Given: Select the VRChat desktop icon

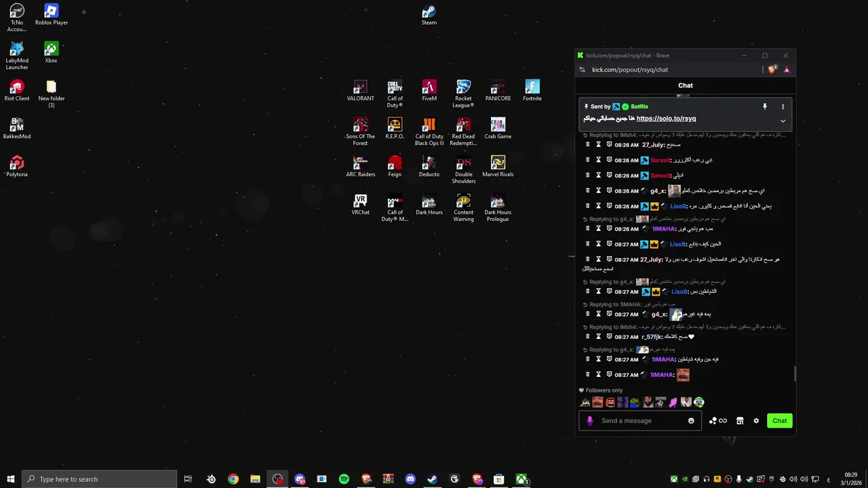Looking at the screenshot, I should pyautogui.click(x=360, y=205).
